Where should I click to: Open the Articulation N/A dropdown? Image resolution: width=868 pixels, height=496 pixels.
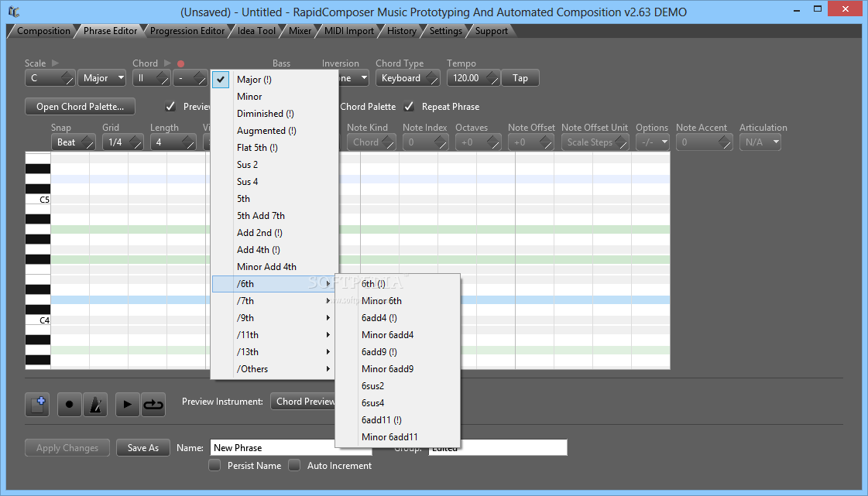click(760, 142)
